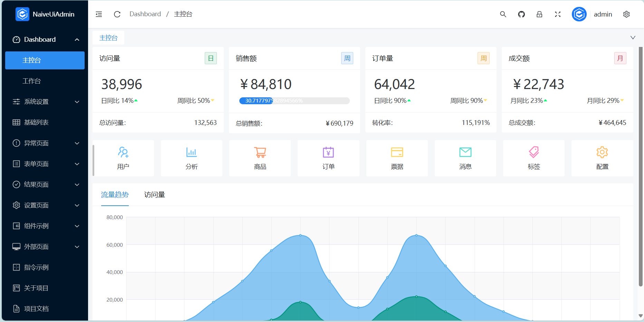This screenshot has height=322, width=644.
Task: Click the Dashboard gauge icon in sidebar
Action: click(16, 40)
